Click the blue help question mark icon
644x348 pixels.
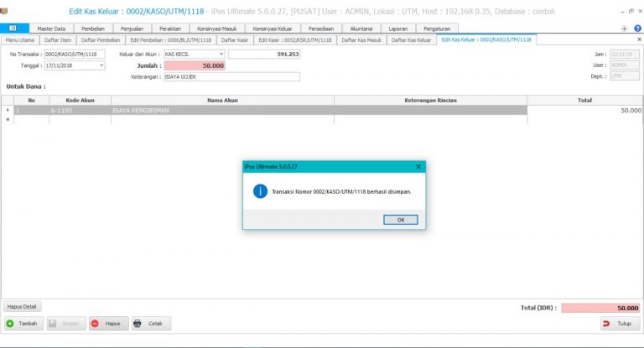coord(637,29)
